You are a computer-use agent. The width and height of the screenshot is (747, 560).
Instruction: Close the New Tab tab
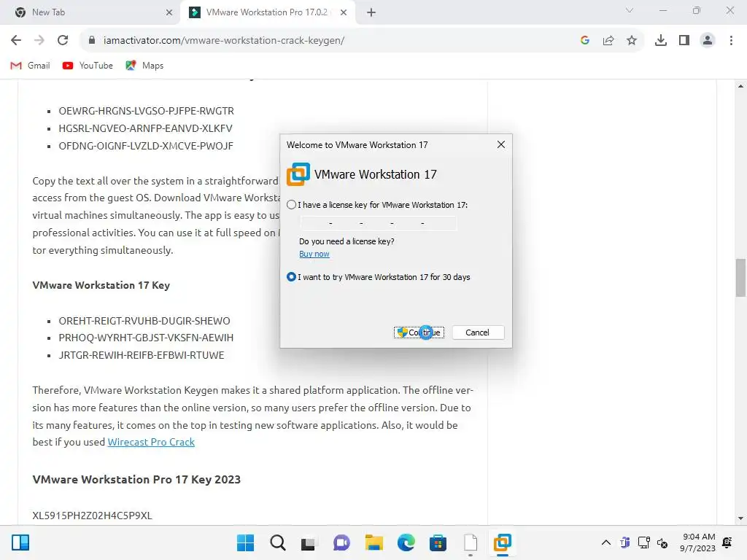169,12
